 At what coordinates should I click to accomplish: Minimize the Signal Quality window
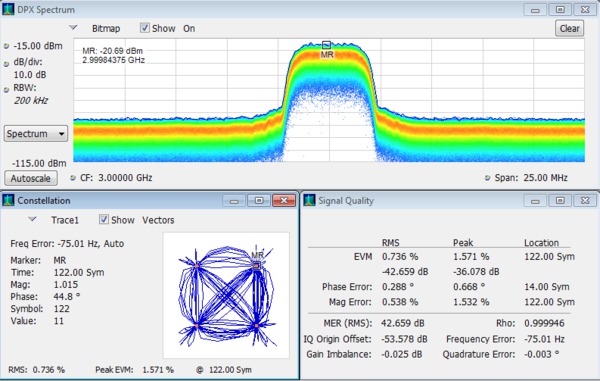tap(535, 201)
